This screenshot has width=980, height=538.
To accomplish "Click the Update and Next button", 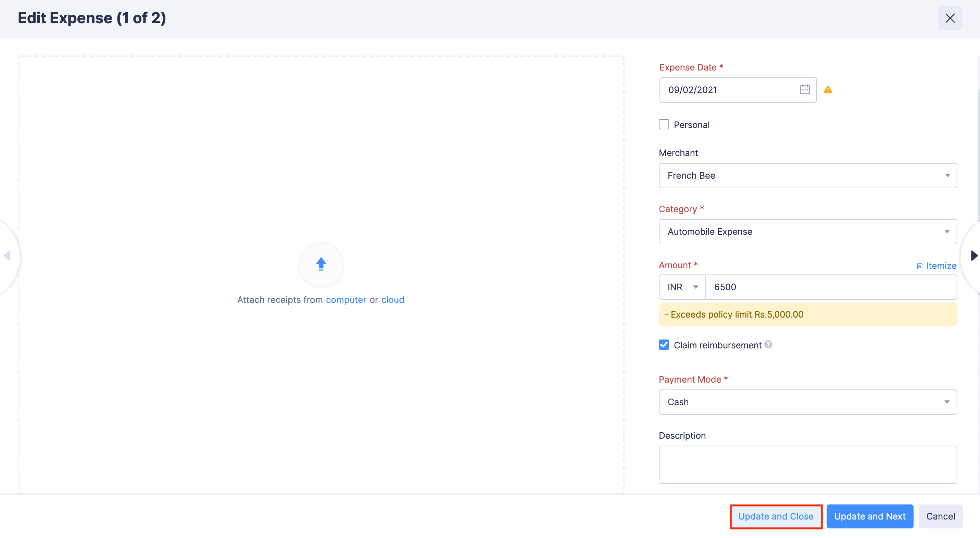I will pyautogui.click(x=870, y=516).
